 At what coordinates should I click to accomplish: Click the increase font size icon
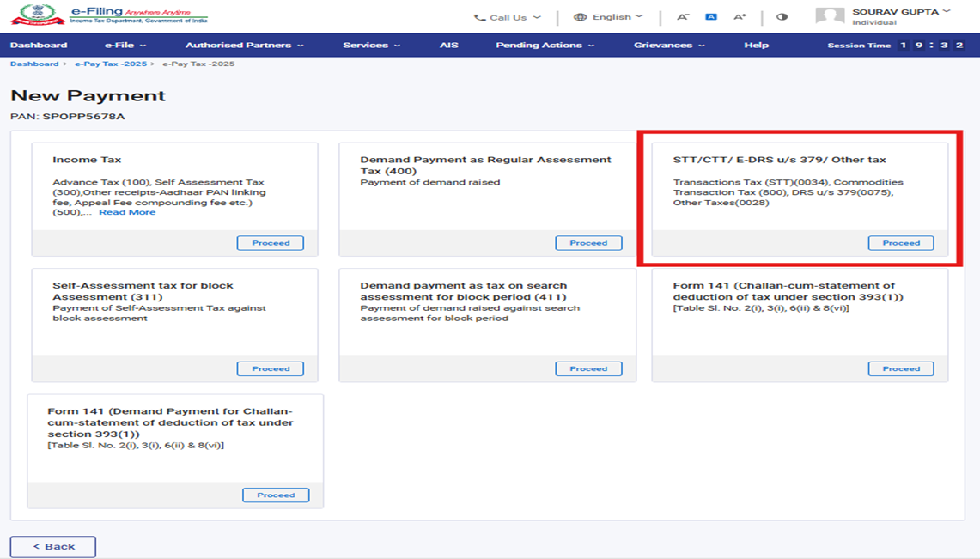click(x=740, y=17)
